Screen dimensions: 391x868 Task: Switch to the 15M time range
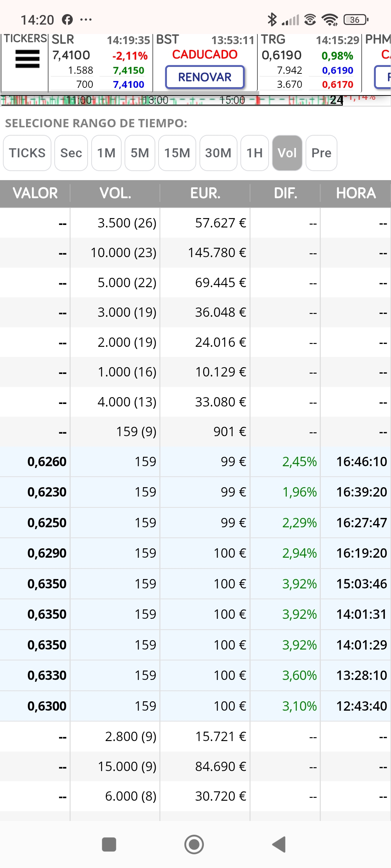pyautogui.click(x=177, y=153)
